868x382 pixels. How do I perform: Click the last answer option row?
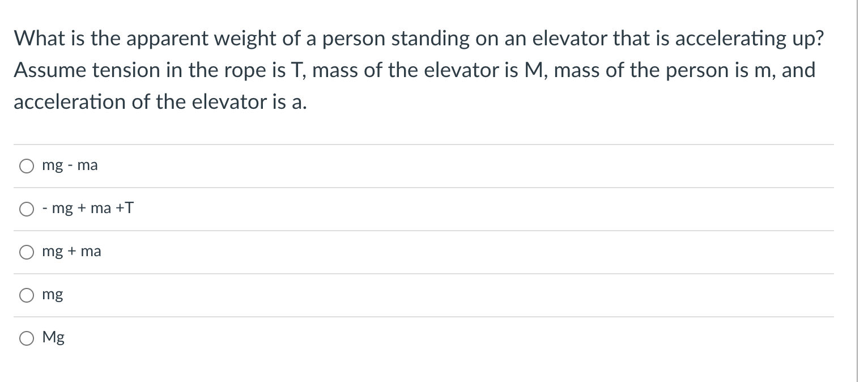click(424, 337)
